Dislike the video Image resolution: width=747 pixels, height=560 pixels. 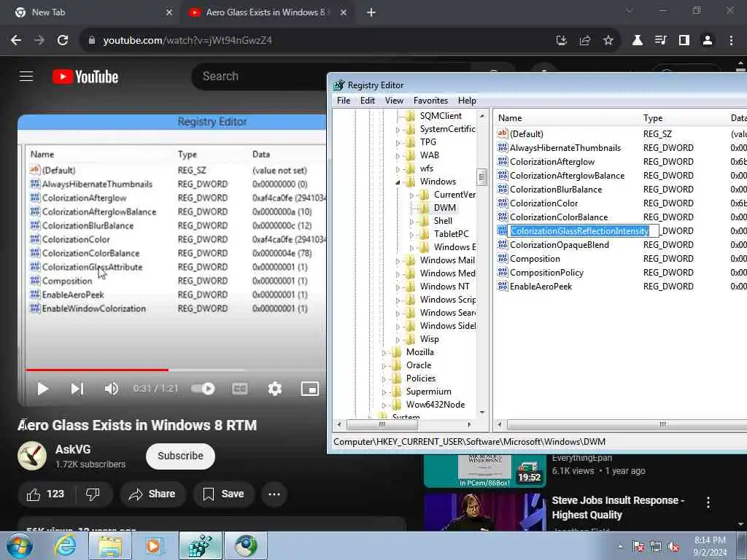pos(93,494)
